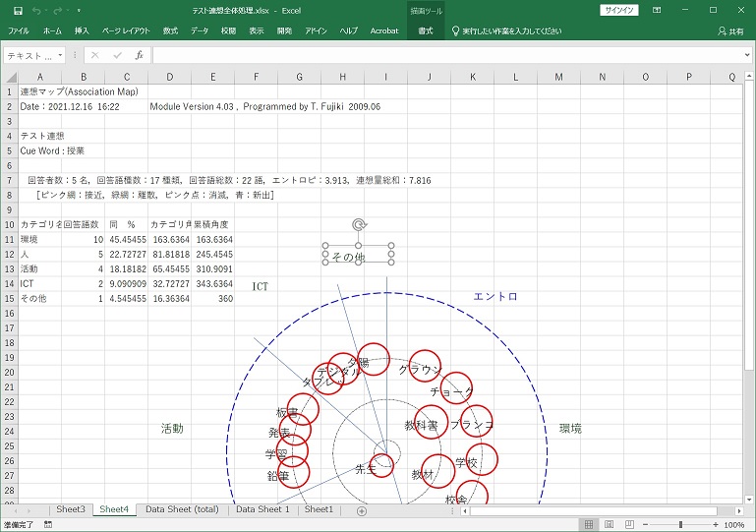Open the 挿入 (Insert) ribbon tab

pyautogui.click(x=82, y=31)
